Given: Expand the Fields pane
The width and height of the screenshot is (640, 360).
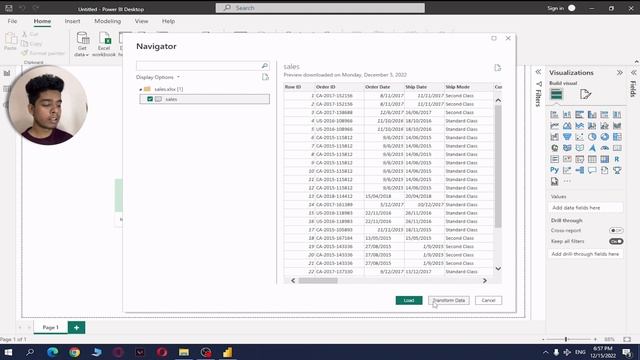Looking at the screenshot, I should (x=633, y=73).
